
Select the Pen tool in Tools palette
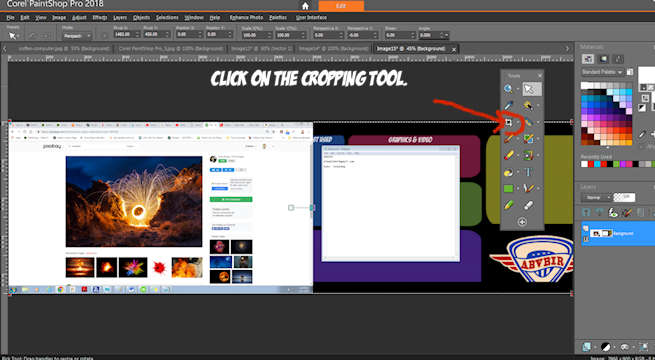(x=528, y=188)
